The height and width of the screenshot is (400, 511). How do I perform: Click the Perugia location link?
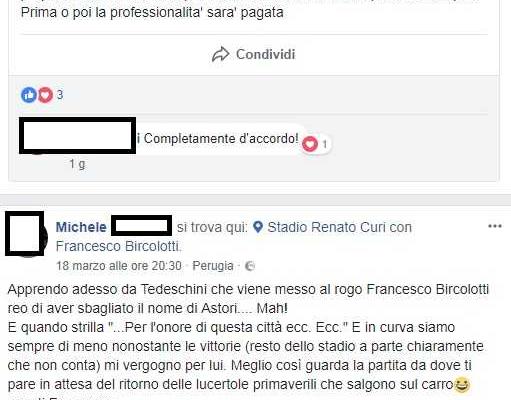[x=213, y=266]
